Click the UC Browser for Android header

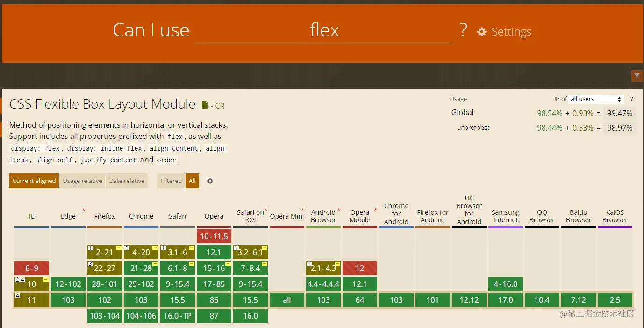pos(469,210)
